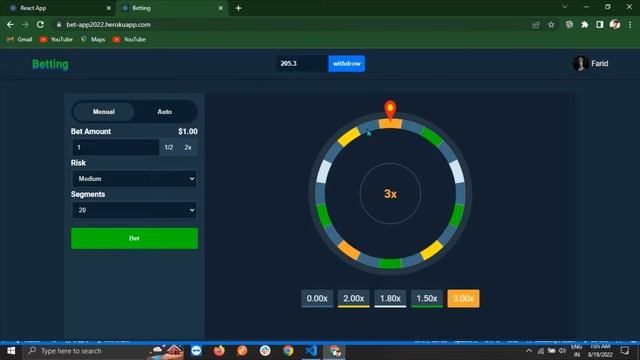Image resolution: width=640 pixels, height=360 pixels.
Task: Click the 1.80x multiplier chip
Action: (390, 299)
